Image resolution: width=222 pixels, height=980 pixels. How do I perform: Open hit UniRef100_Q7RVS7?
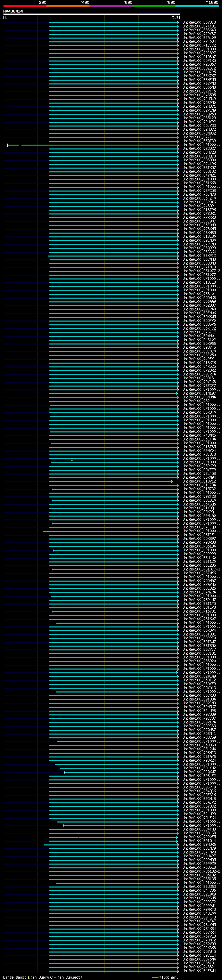pos(199,34)
